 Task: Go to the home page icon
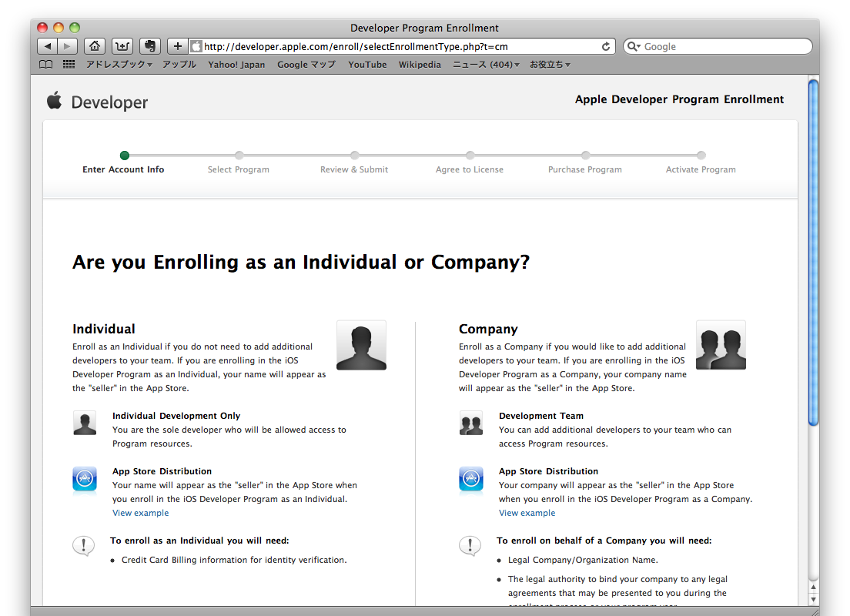coord(94,46)
